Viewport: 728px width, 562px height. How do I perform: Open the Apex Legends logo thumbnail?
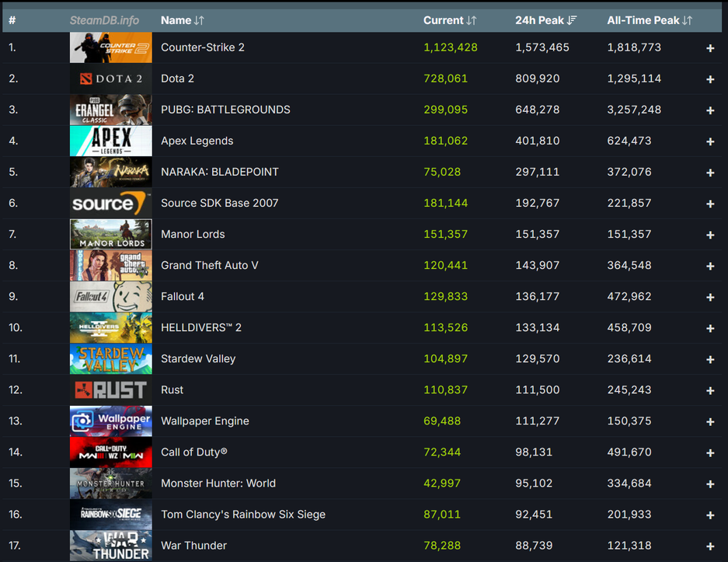(x=110, y=141)
